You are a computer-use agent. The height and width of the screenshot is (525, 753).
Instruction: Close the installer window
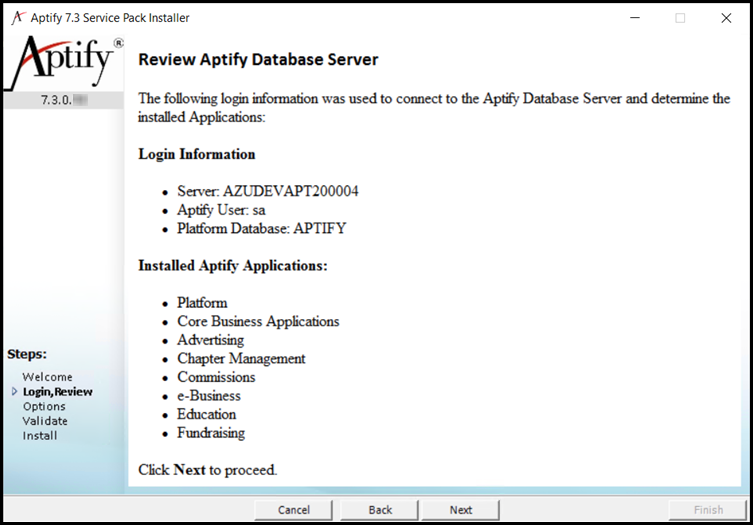(x=726, y=18)
